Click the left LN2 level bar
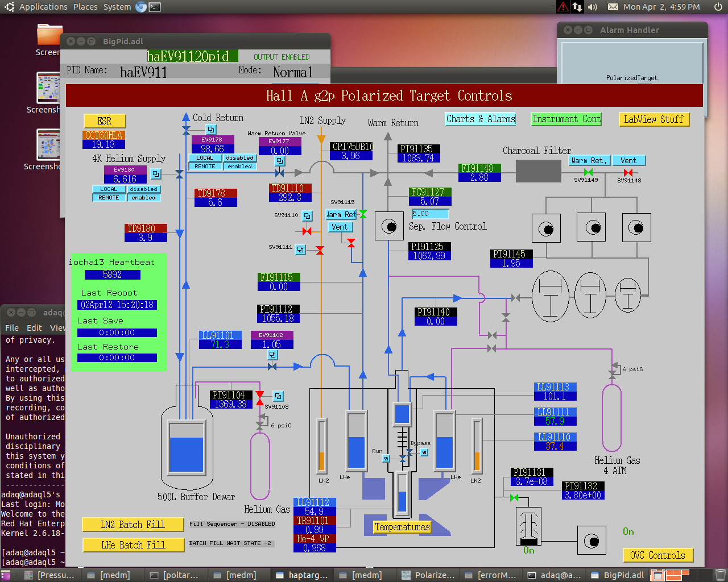The width and height of the screenshot is (728, 582). coord(322,445)
